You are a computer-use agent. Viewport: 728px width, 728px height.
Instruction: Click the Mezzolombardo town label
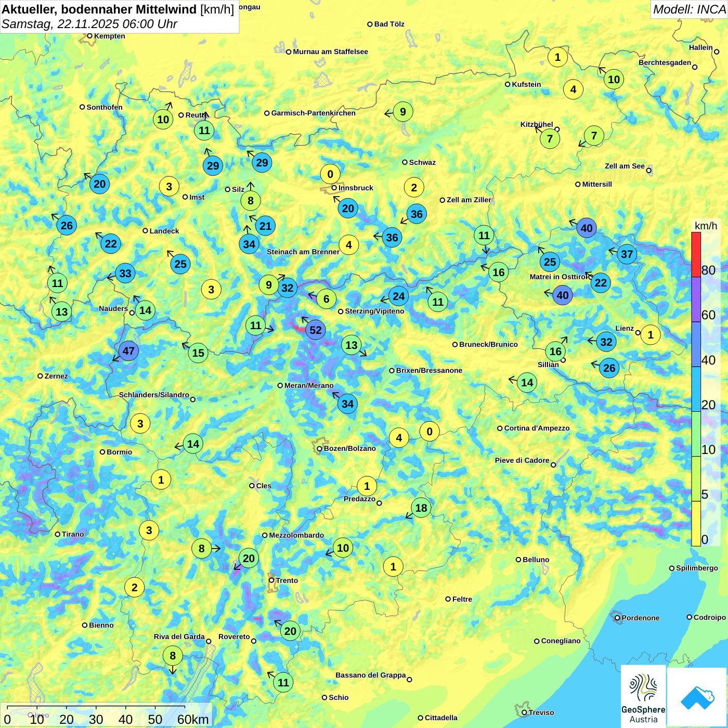click(296, 535)
